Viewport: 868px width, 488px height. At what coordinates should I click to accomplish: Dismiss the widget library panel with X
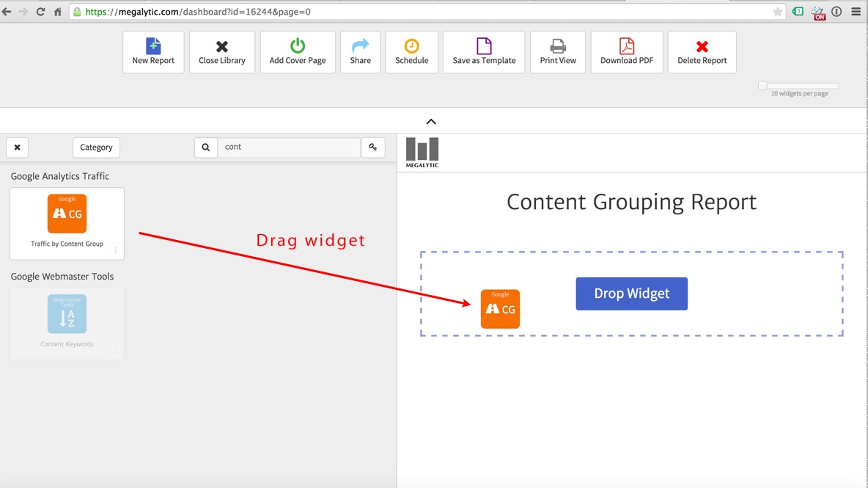(x=17, y=148)
